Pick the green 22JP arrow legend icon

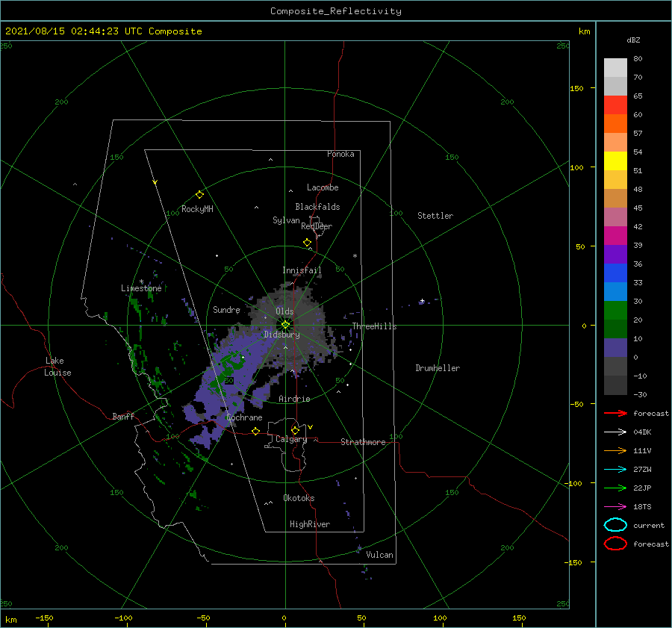tap(615, 488)
